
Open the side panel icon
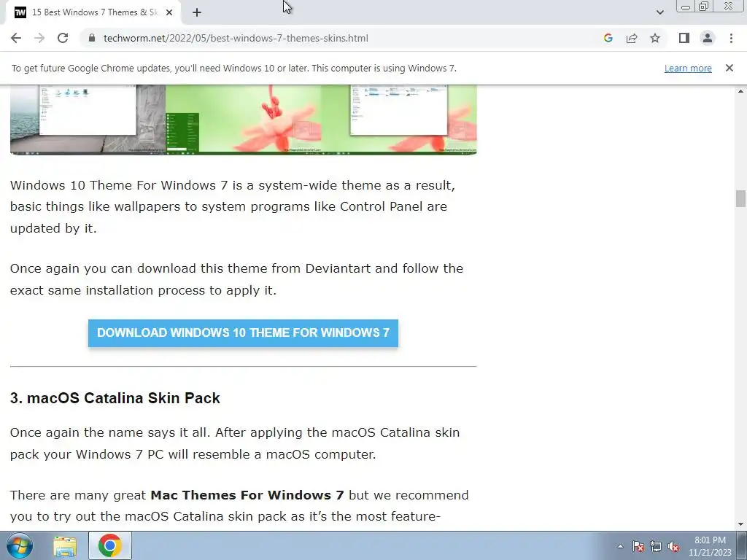684,38
